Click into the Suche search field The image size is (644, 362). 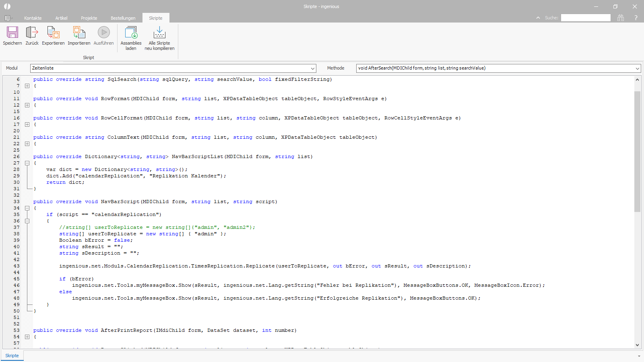(586, 18)
